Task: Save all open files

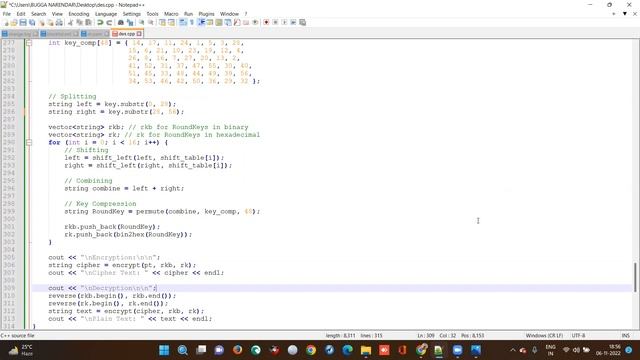Action: pos(32,22)
